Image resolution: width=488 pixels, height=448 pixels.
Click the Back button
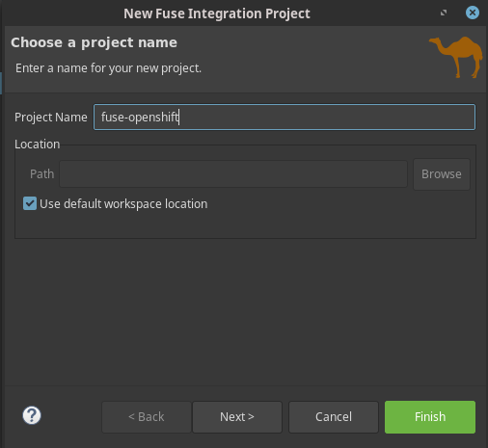pos(147,417)
